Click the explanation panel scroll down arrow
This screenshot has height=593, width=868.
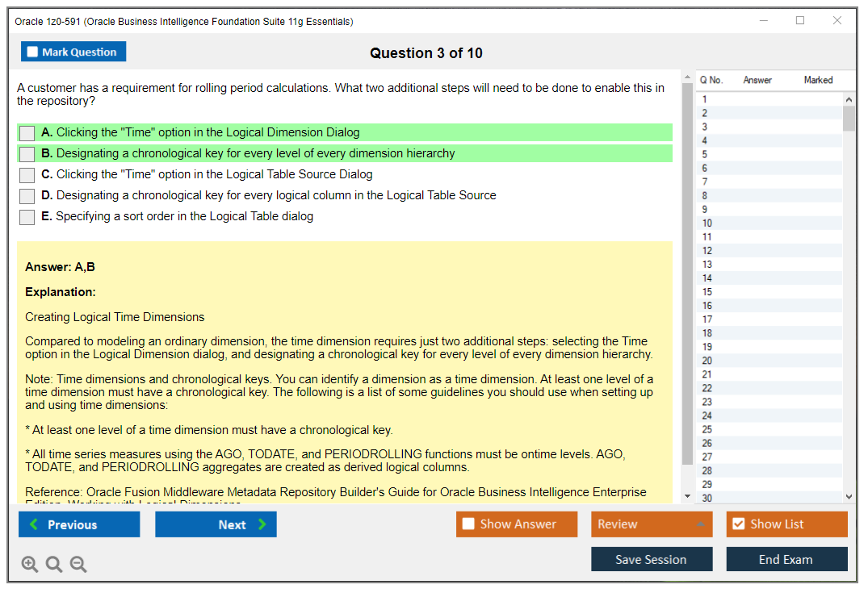click(687, 495)
